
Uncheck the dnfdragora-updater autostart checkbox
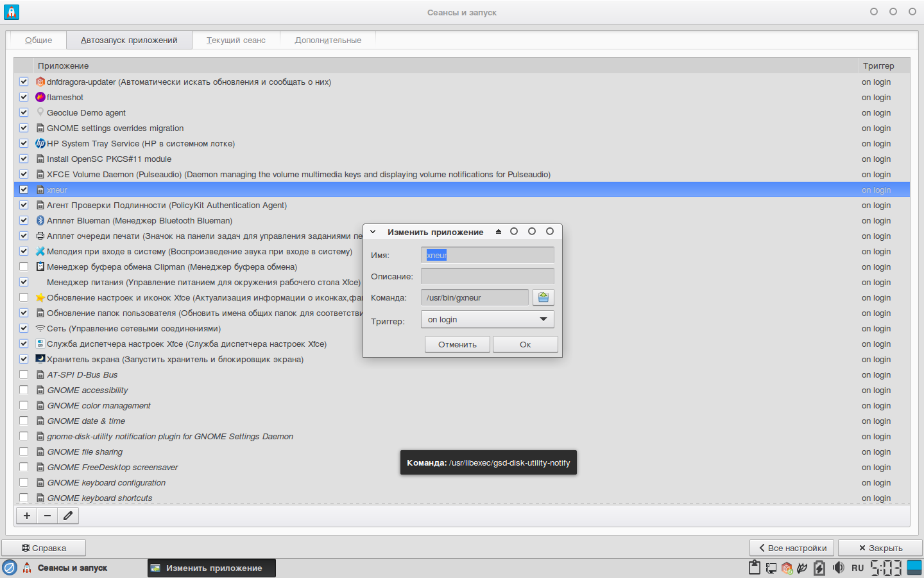point(24,82)
